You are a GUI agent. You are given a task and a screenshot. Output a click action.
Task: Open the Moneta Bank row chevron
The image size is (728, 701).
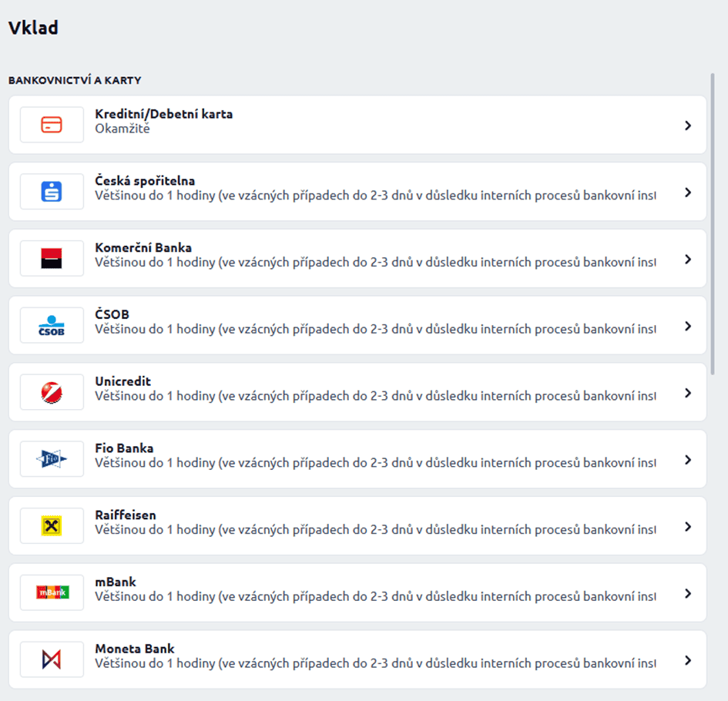tap(688, 660)
